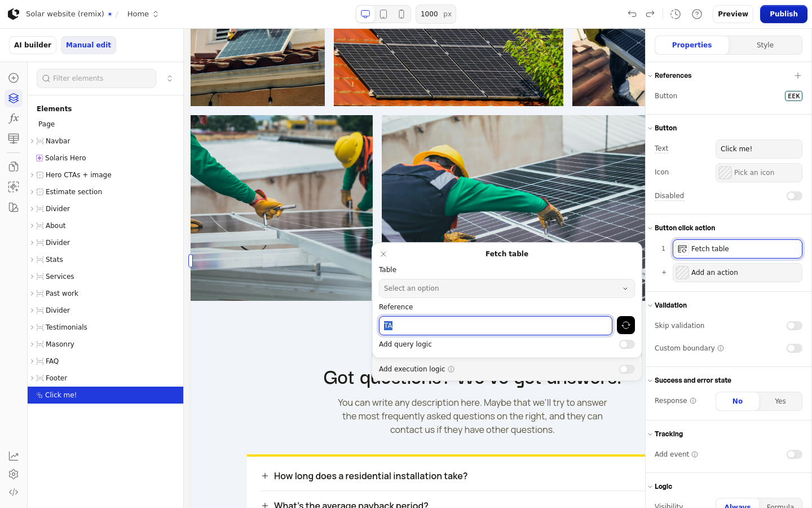
Task: Select the Manual edit tab
Action: point(89,45)
